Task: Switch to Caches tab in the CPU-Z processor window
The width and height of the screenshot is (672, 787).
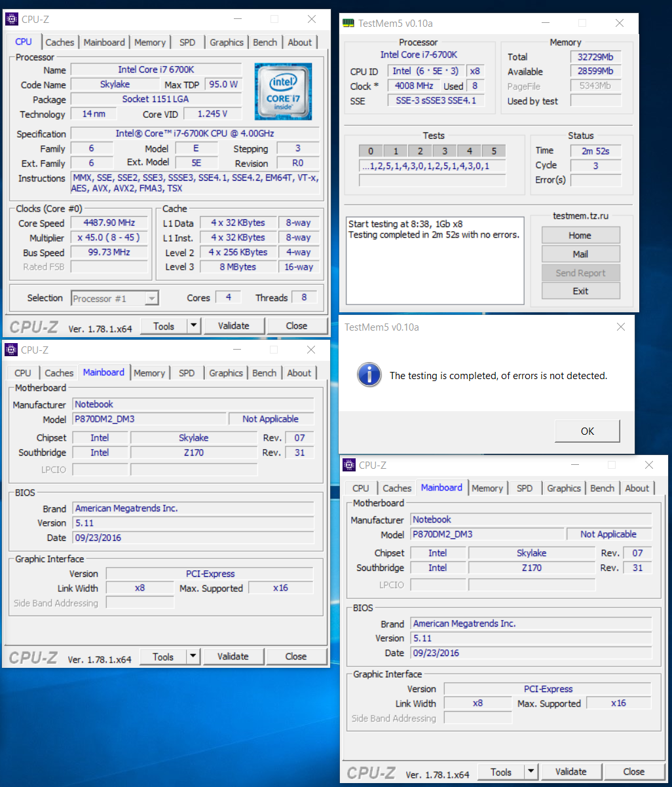Action: pos(60,43)
